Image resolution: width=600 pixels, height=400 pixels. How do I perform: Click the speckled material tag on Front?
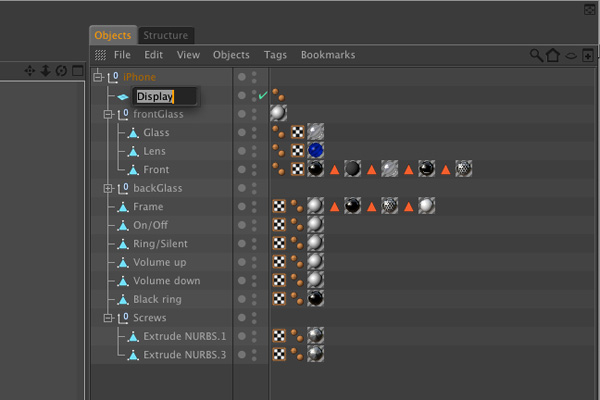tap(463, 169)
